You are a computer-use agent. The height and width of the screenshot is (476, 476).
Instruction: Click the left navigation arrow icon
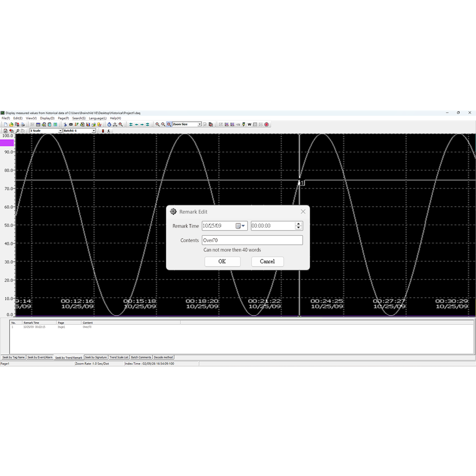pyautogui.click(x=137, y=124)
